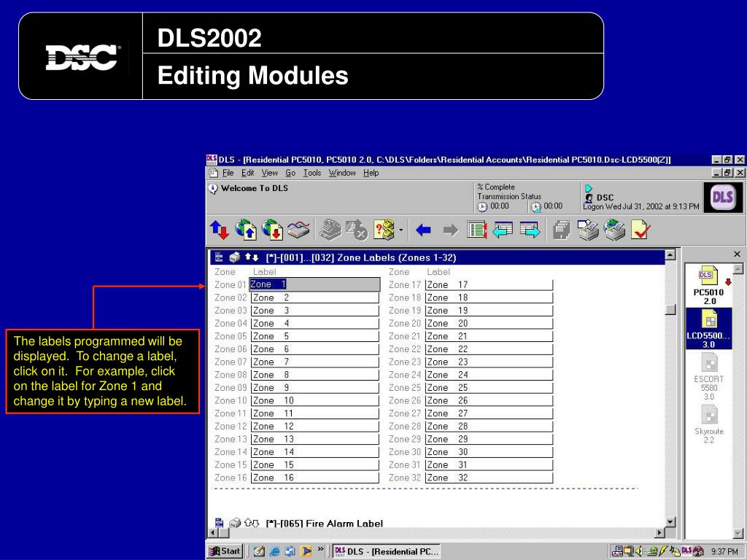Click the Zone 05 label field
This screenshot has height=560, width=747.
tap(315, 336)
